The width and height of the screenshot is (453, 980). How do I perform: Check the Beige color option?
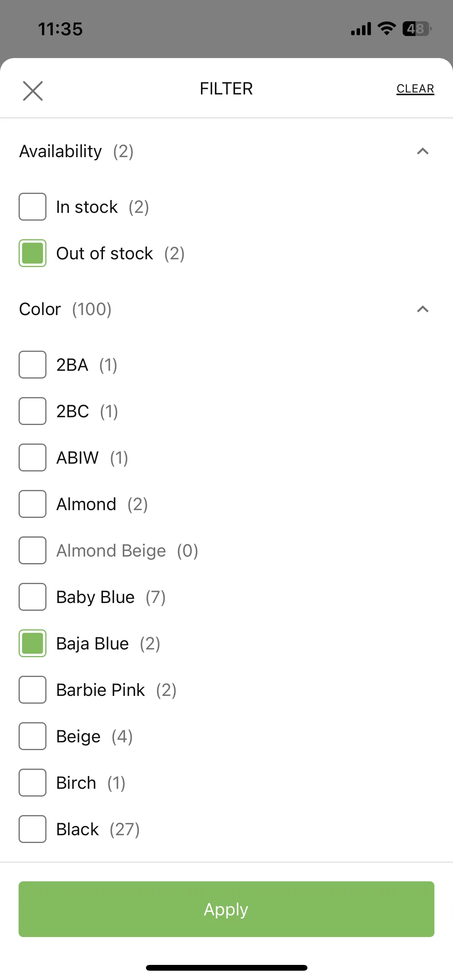tap(33, 736)
